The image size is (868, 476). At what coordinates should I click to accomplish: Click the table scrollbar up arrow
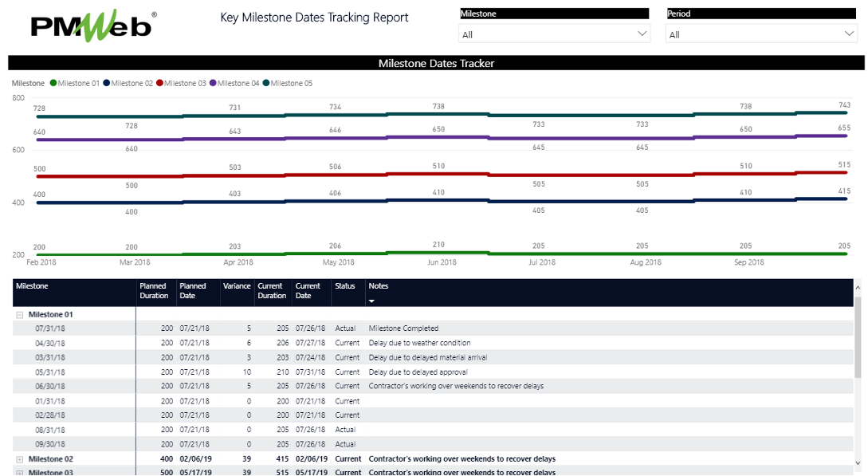click(858, 287)
